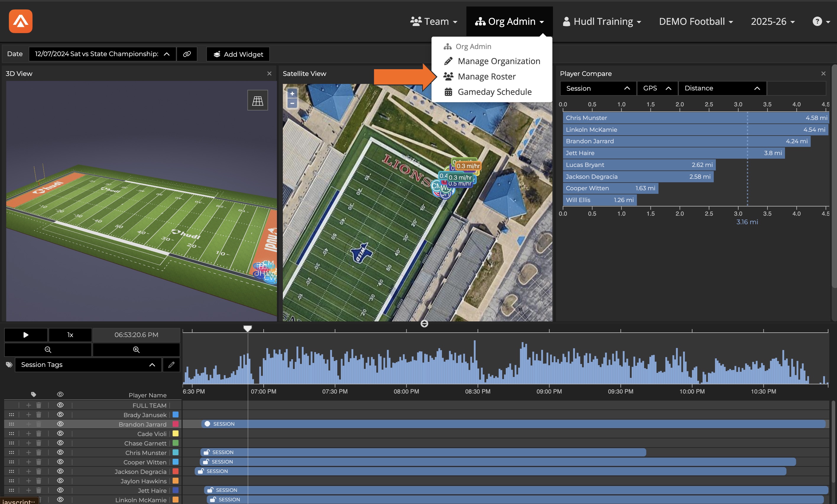Delete the Chris Munster row with trash icon

39,453
